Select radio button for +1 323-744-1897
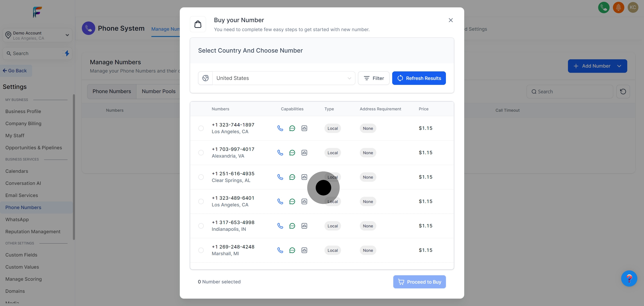The image size is (644, 306). tap(201, 128)
